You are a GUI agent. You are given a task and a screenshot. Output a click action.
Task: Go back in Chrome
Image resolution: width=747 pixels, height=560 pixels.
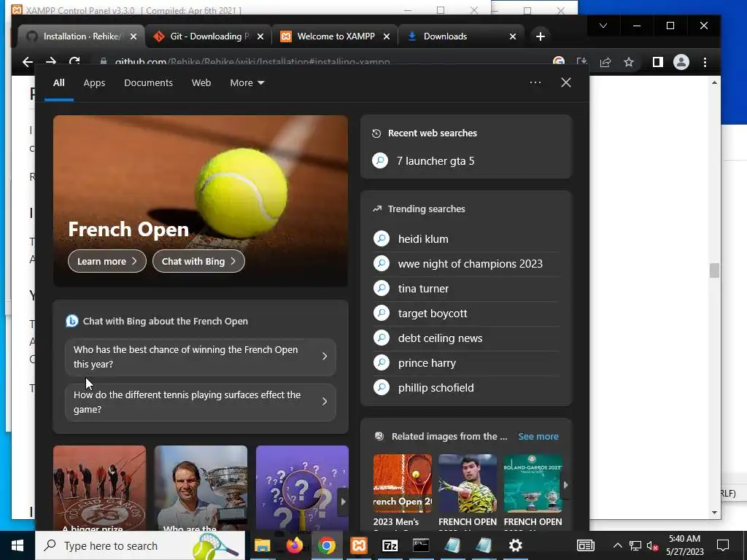[28, 62]
